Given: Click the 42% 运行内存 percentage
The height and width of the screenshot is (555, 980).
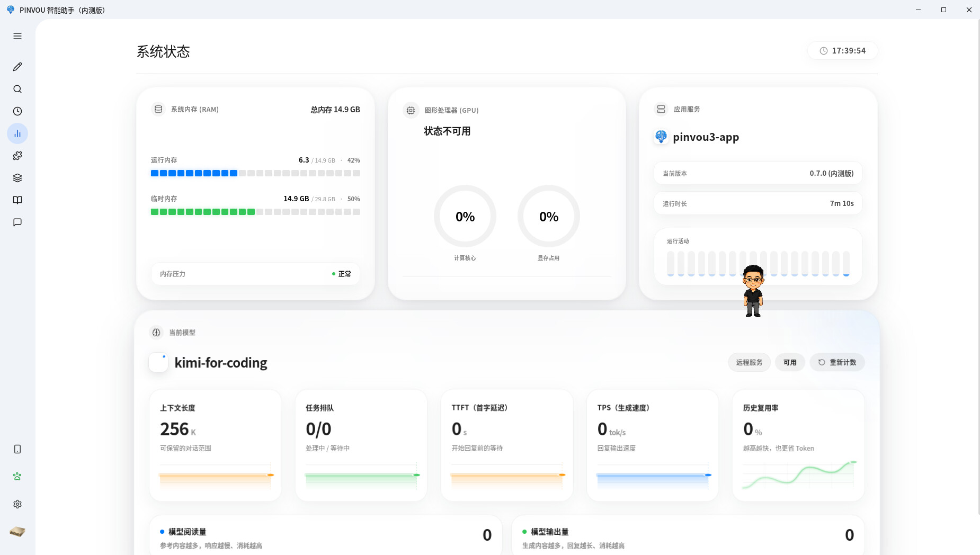Looking at the screenshot, I should (353, 160).
